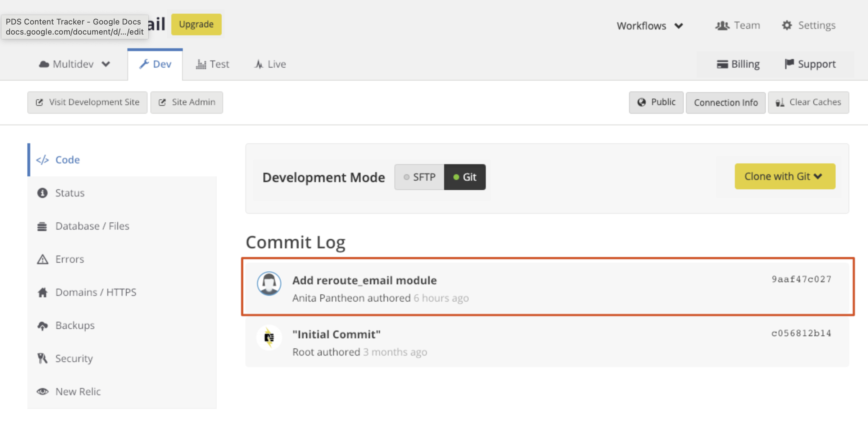Select Git development mode
The image size is (868, 447).
pyautogui.click(x=465, y=177)
